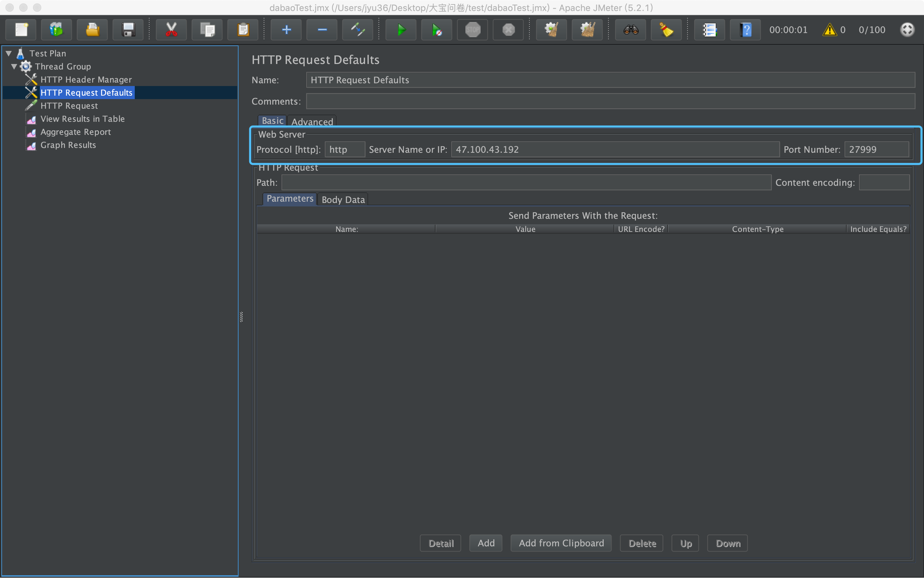
Task: Select HTTP Header Manager in tree
Action: pos(86,79)
